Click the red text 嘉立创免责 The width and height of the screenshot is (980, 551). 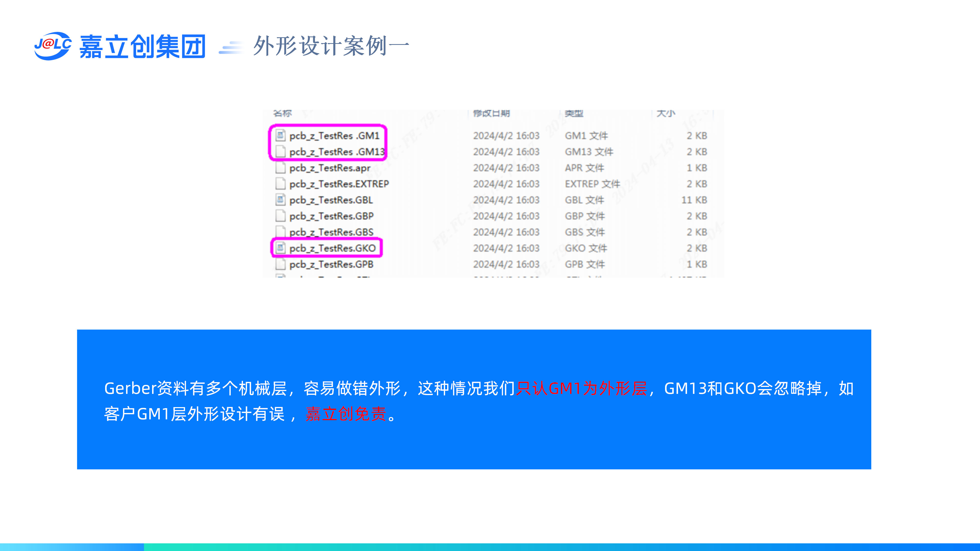coord(346,414)
